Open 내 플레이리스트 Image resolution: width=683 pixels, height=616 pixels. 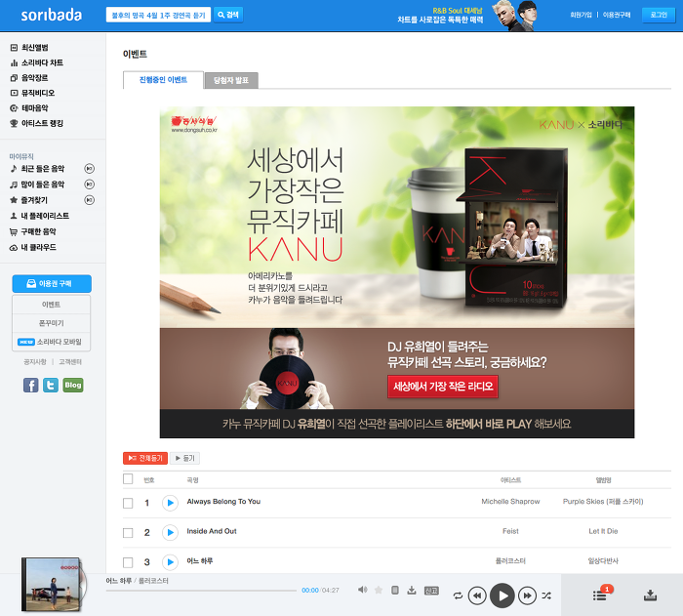tap(39, 216)
